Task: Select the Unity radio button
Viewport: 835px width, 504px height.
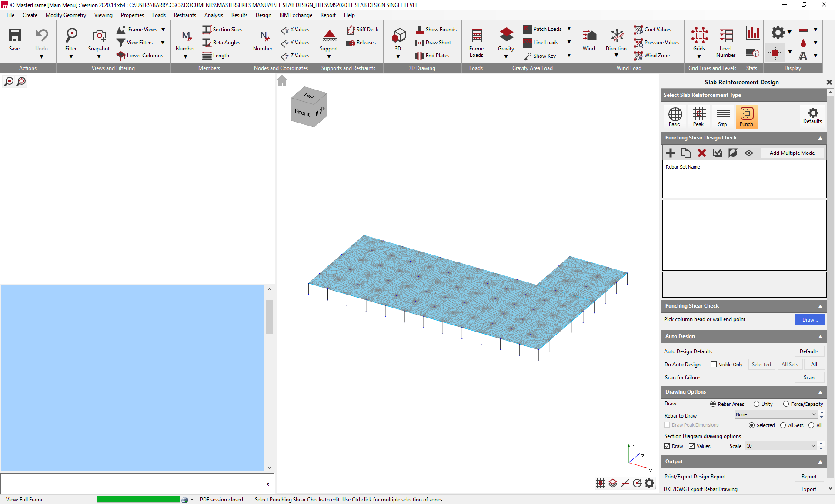Action: 756,404
